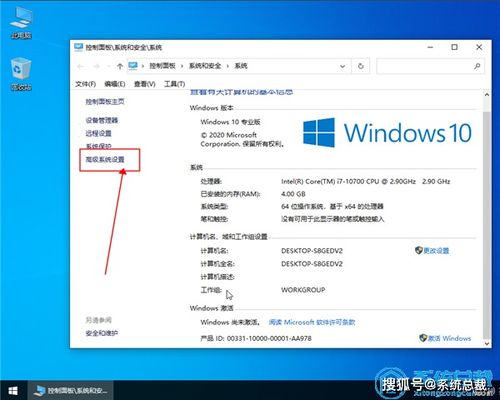The image size is (500, 400).
Task: Open the 文件(F) menu
Action: (x=86, y=84)
